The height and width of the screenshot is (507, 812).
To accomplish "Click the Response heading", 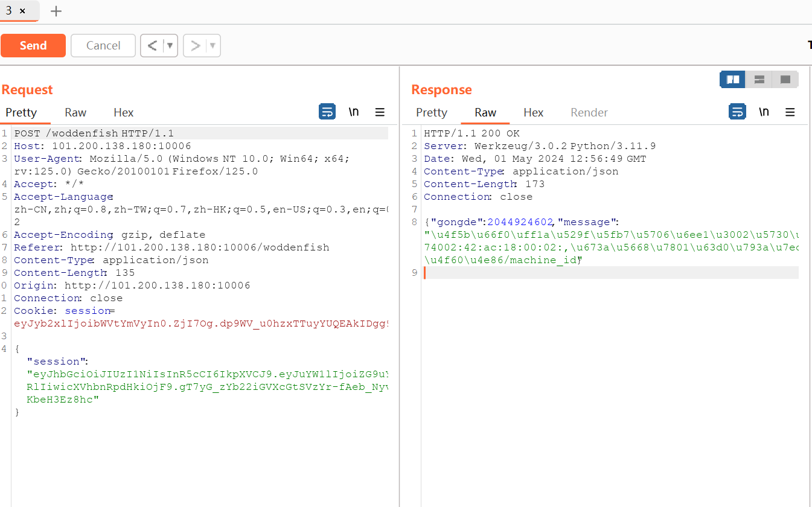I will click(441, 89).
